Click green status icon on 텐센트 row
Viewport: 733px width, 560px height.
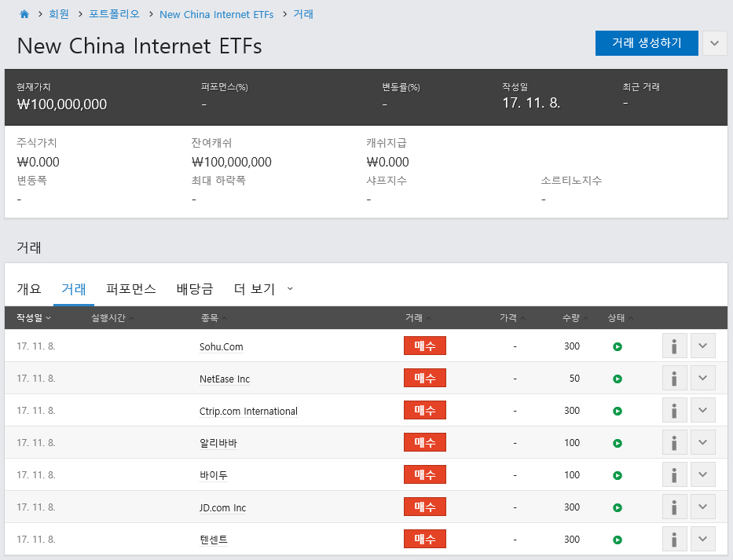tap(618, 540)
